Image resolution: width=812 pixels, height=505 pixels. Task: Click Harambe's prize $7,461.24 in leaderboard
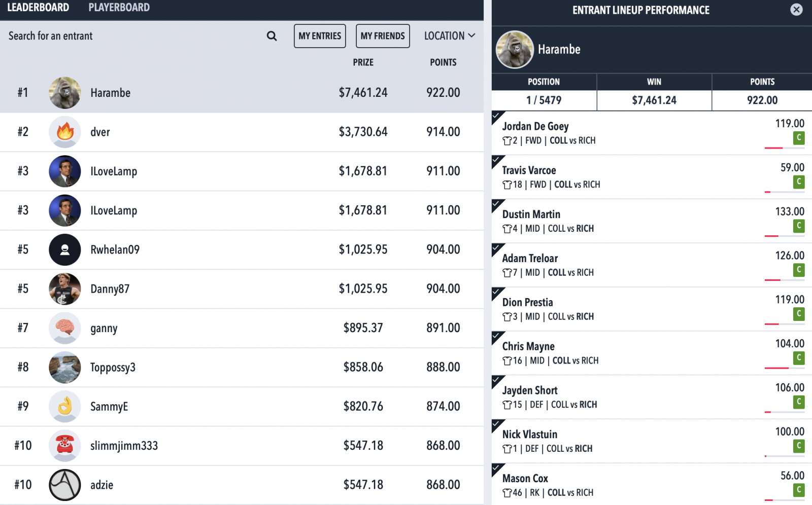coord(363,93)
